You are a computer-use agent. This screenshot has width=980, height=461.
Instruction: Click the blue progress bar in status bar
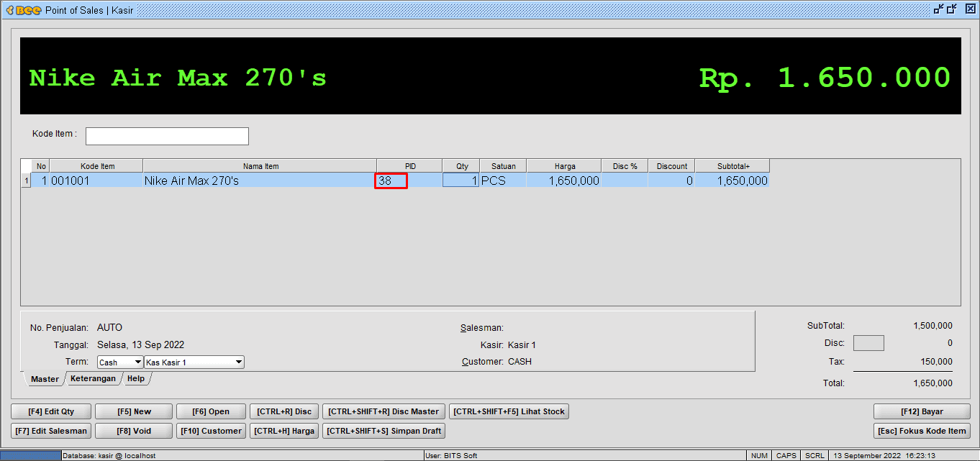[31, 455]
